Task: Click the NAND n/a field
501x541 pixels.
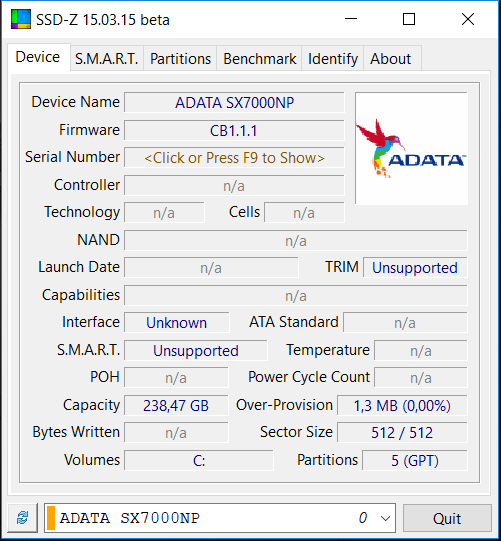Action: tap(296, 240)
